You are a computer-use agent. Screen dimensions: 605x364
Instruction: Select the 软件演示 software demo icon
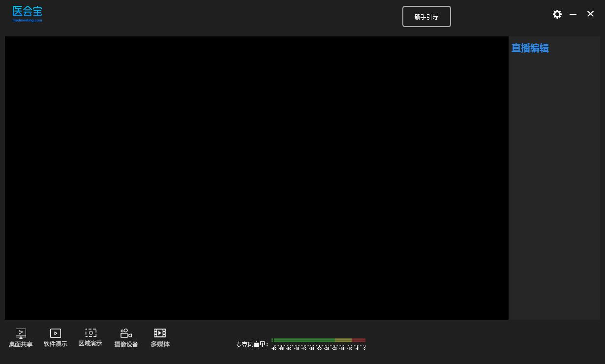pyautogui.click(x=56, y=334)
